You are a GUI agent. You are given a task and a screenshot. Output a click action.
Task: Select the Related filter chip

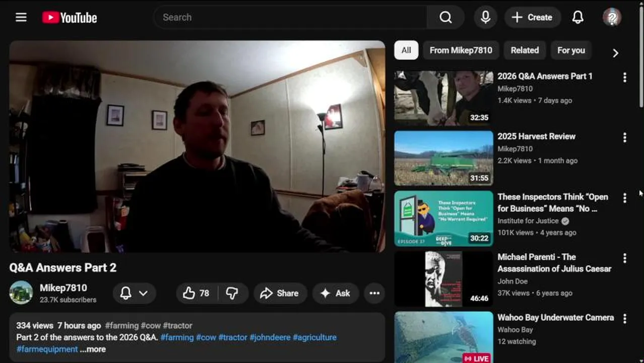click(525, 50)
